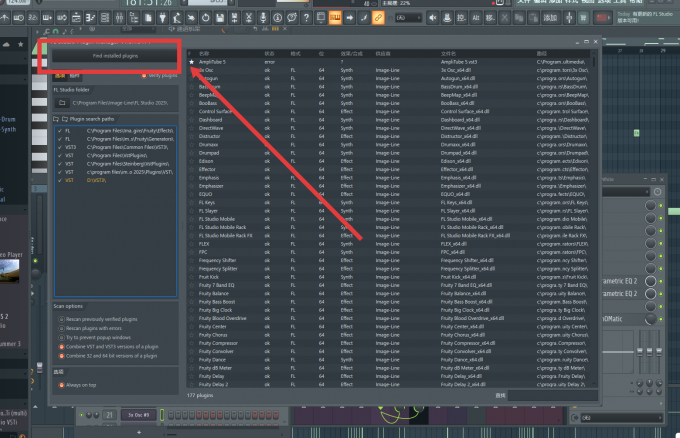Click the metronome icon in top-left toolbar

point(5,18)
